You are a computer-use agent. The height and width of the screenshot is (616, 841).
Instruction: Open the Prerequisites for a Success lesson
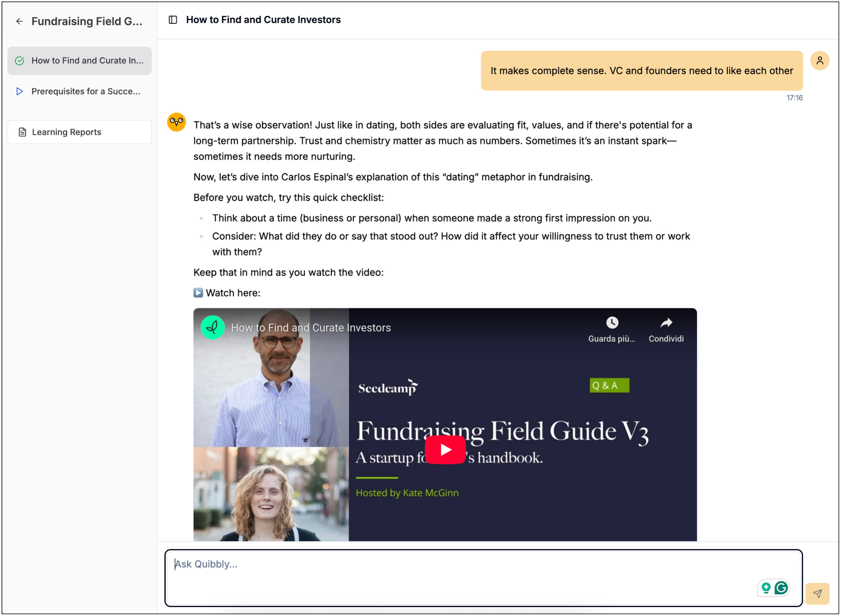click(86, 91)
